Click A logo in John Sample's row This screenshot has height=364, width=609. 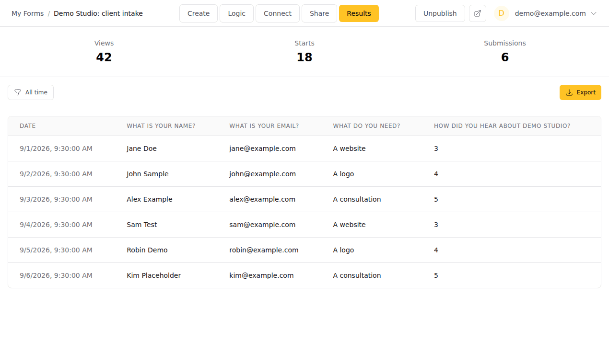(343, 174)
